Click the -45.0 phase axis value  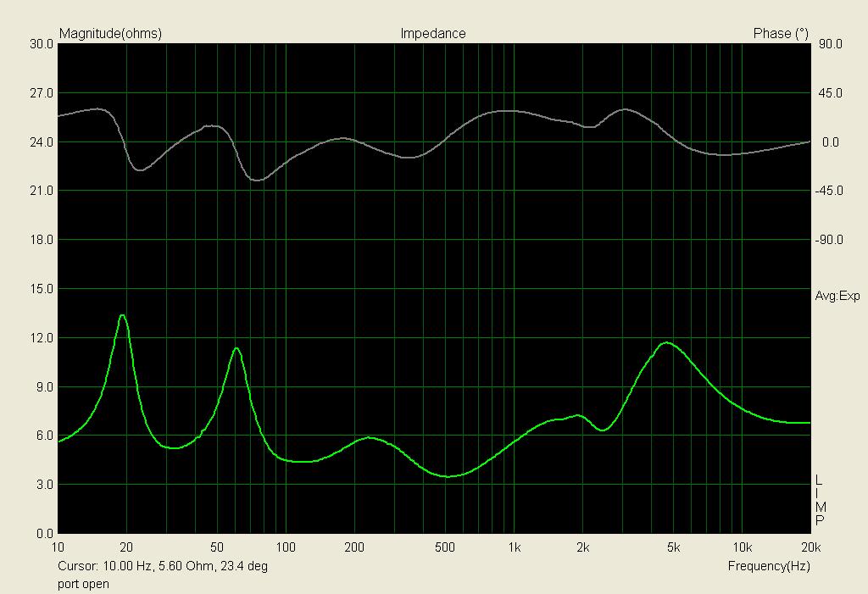(x=829, y=191)
